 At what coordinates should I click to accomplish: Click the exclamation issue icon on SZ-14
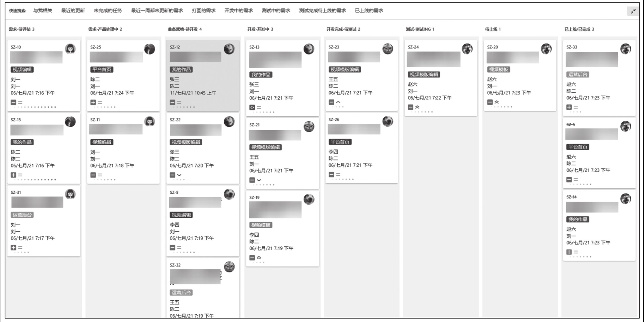[569, 252]
